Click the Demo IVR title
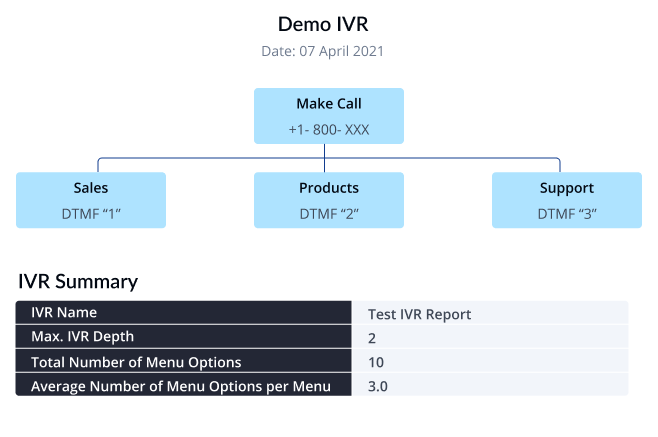The image size is (658, 437). point(328,24)
